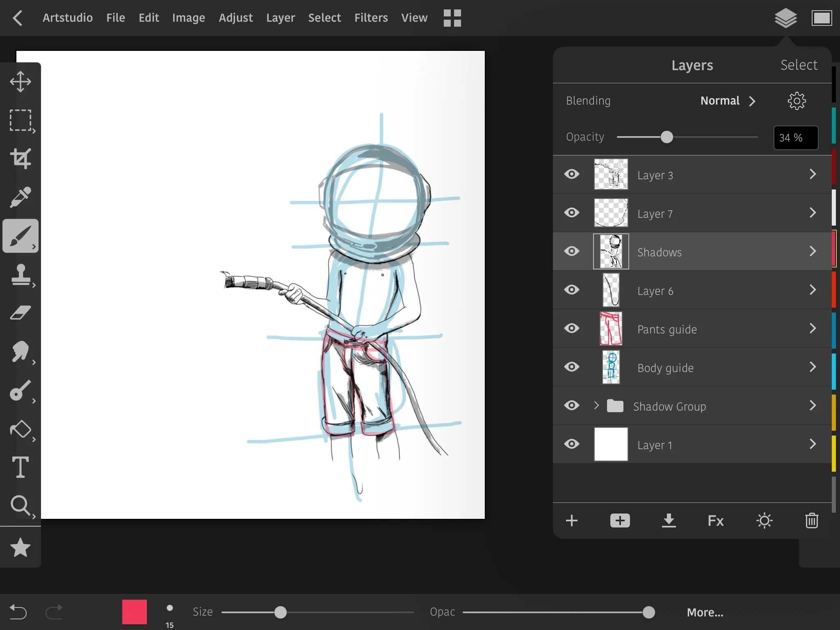Screen dimensions: 840x630
Task: Click the trash icon to delete layer
Action: coord(812,521)
